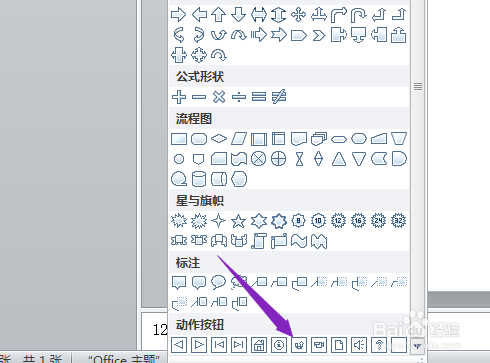The image size is (490, 363).
Task: Choose the Down Arrow shape
Action: (239, 15)
